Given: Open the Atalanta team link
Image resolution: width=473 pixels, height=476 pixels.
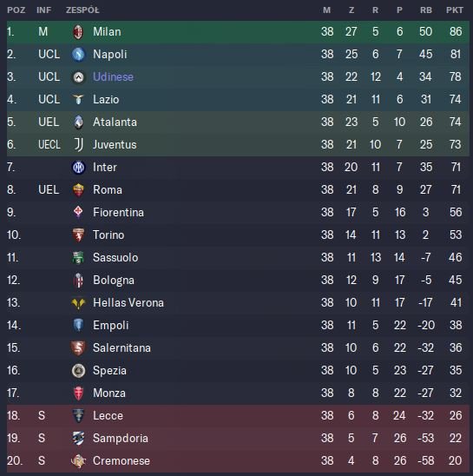Looking at the screenshot, I should coord(115,122).
